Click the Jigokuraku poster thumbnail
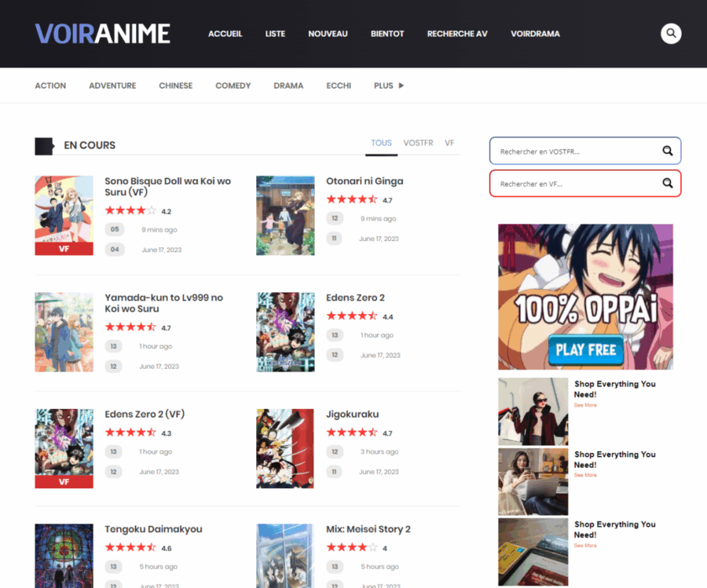 (x=285, y=448)
